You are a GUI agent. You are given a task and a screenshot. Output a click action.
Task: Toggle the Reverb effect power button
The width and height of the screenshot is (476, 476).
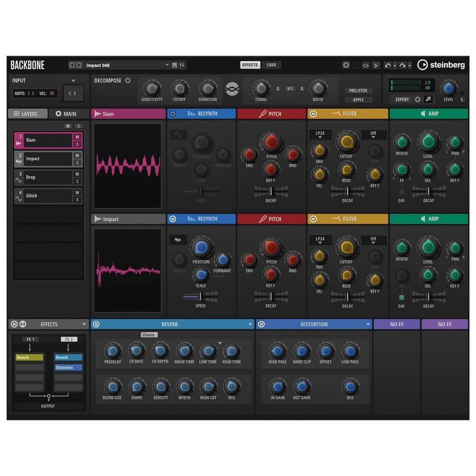pos(96,324)
